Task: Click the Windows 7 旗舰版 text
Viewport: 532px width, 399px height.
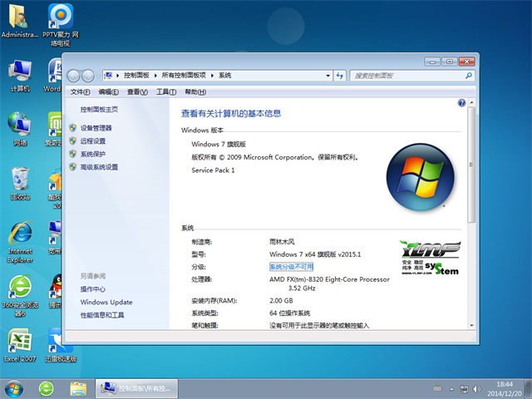Action: [219, 144]
